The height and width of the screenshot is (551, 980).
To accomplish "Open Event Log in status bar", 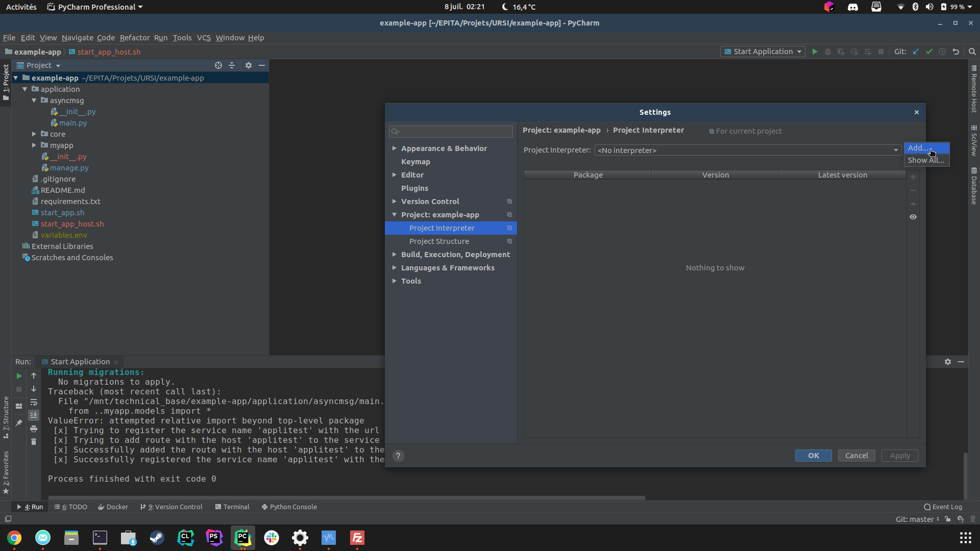I will pos(943,507).
